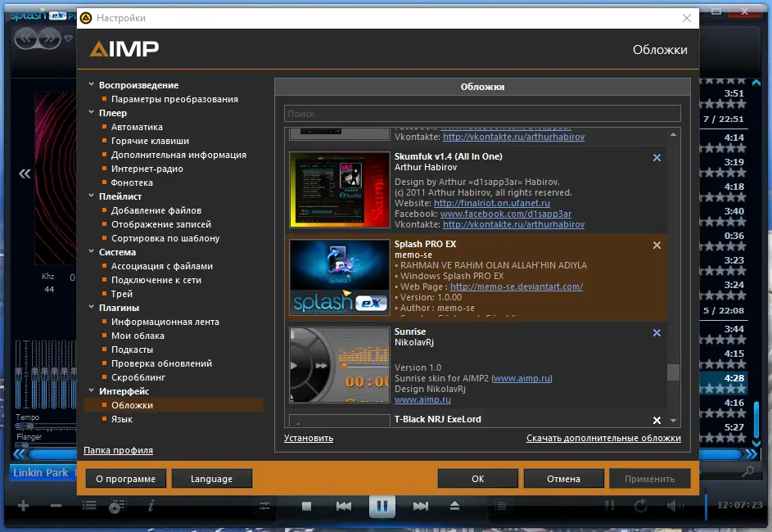The width and height of the screenshot is (772, 532).
Task: Open the Горячие клавиши settings page
Action: pyautogui.click(x=150, y=141)
